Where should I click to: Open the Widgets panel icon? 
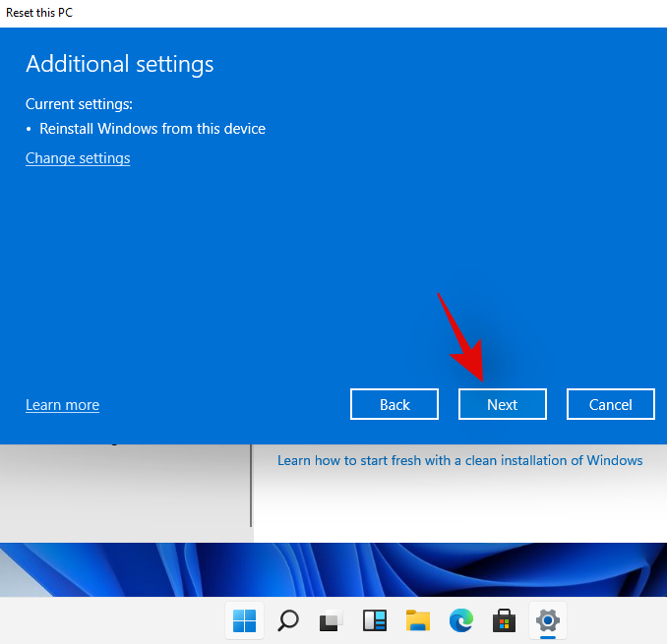coord(375,620)
